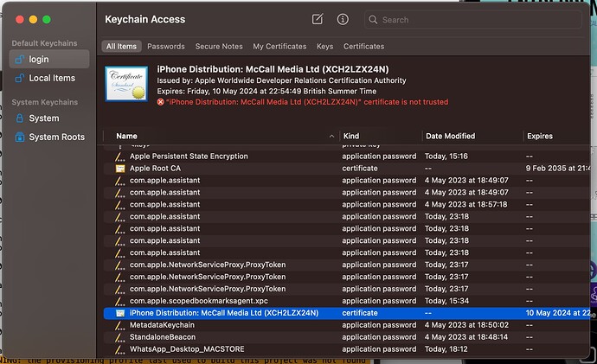Screen dimensions: 597x364
Task: Open the info inspector icon
Action: pyautogui.click(x=343, y=19)
